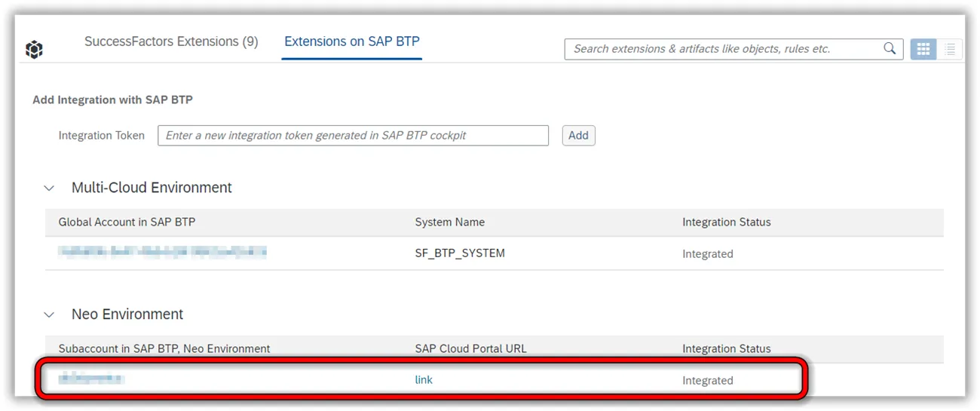Click Add Integration with SAP BTP heading

pyautogui.click(x=113, y=100)
